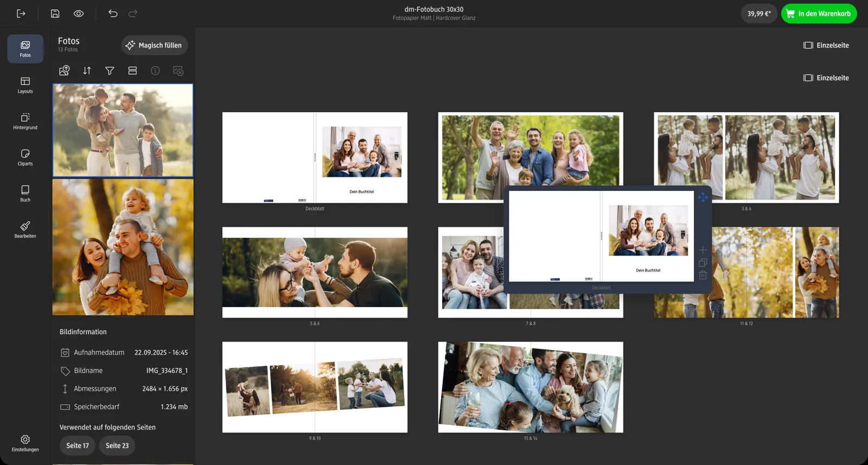The height and width of the screenshot is (465, 868).
Task: Click the remove photos icon
Action: click(178, 71)
